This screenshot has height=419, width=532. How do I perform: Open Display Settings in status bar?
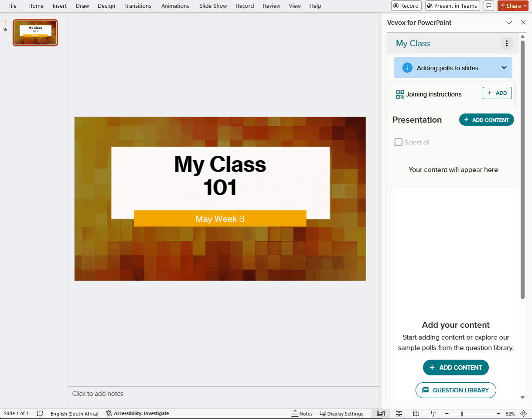341,413
